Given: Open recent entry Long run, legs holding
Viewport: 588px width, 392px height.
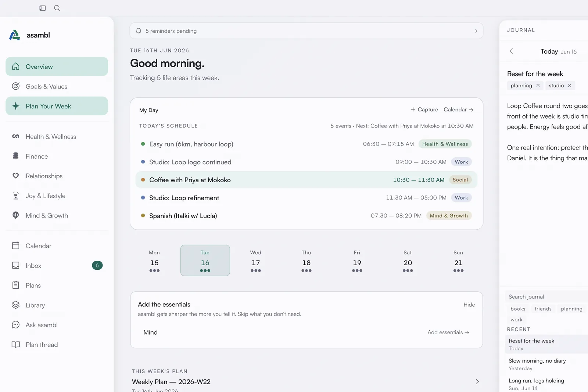Looking at the screenshot, I should (x=546, y=384).
